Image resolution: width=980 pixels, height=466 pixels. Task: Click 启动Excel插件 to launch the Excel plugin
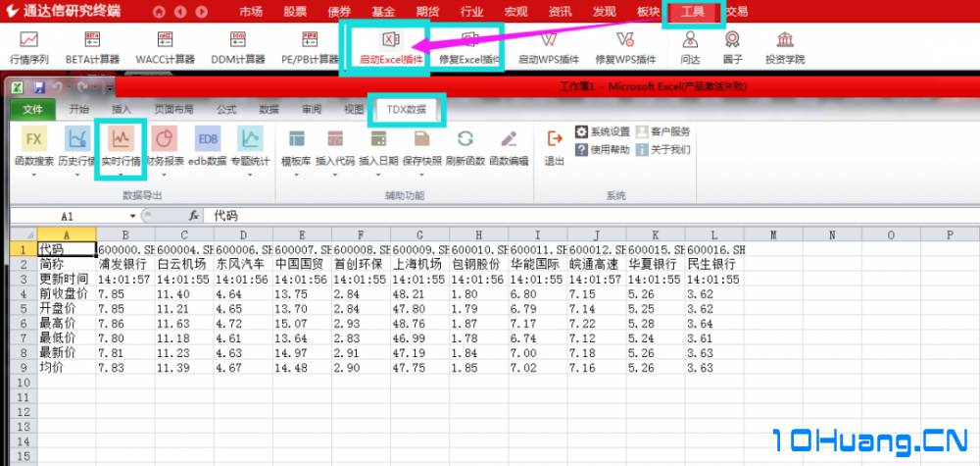pos(391,49)
